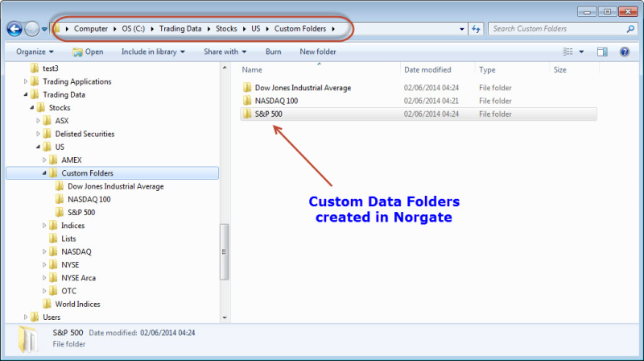Collapse the US tree node
The height and width of the screenshot is (361, 644).
point(38,147)
